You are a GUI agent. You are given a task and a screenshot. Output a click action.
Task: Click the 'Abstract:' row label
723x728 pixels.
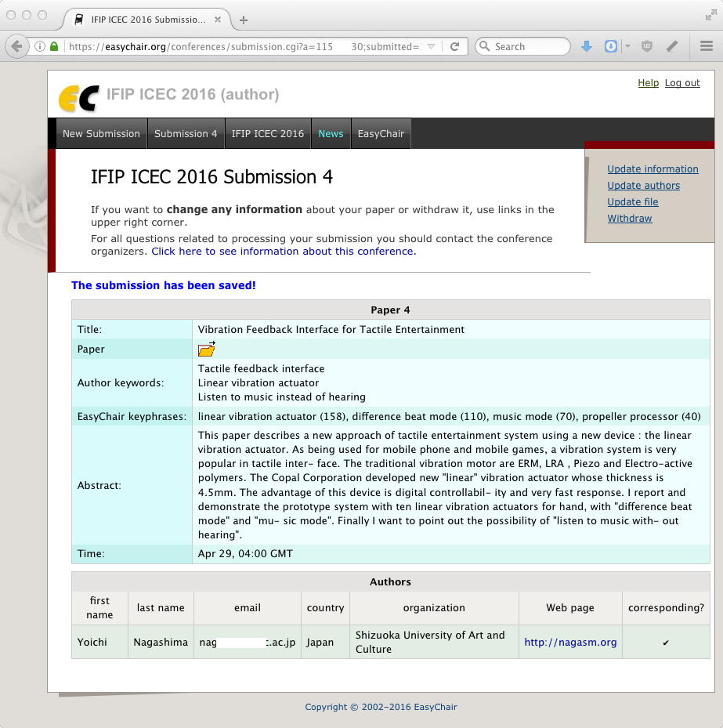tap(99, 485)
